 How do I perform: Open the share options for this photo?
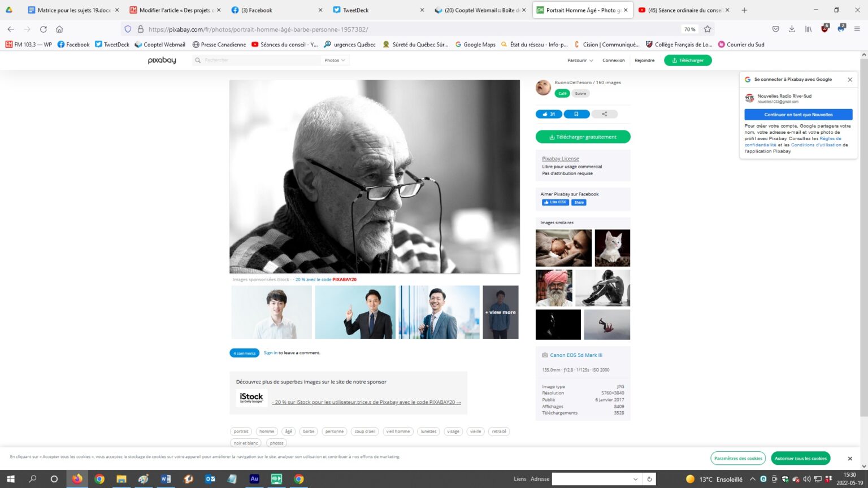click(604, 114)
